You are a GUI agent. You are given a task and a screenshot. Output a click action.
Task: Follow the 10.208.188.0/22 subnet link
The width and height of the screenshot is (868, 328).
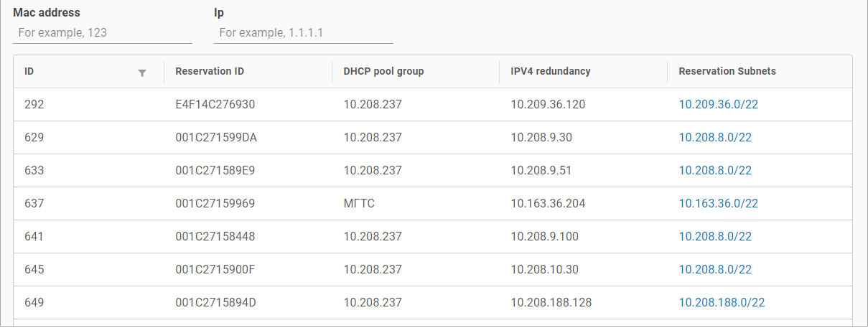tap(722, 302)
